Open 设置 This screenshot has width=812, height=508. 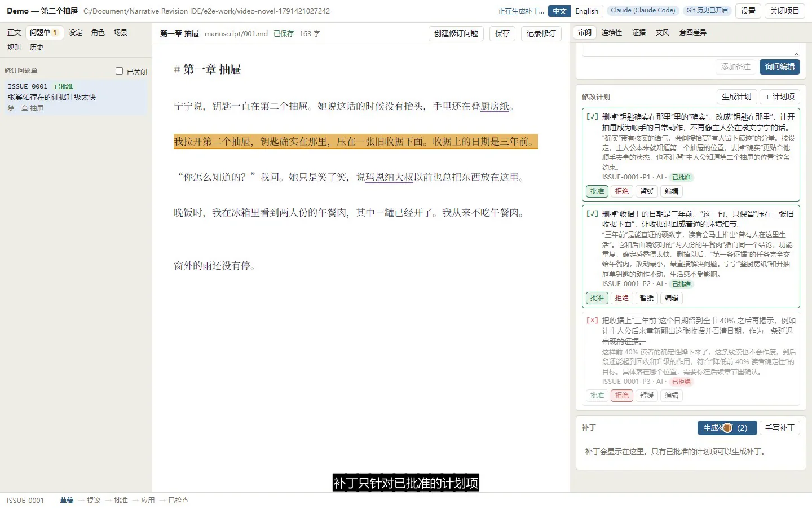(748, 11)
